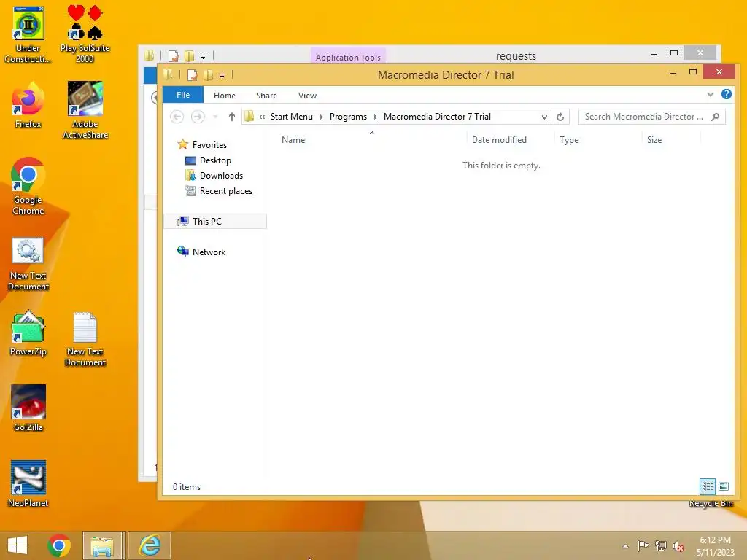Open Downloads in the navigation pane
The height and width of the screenshot is (560, 747).
[x=221, y=176]
